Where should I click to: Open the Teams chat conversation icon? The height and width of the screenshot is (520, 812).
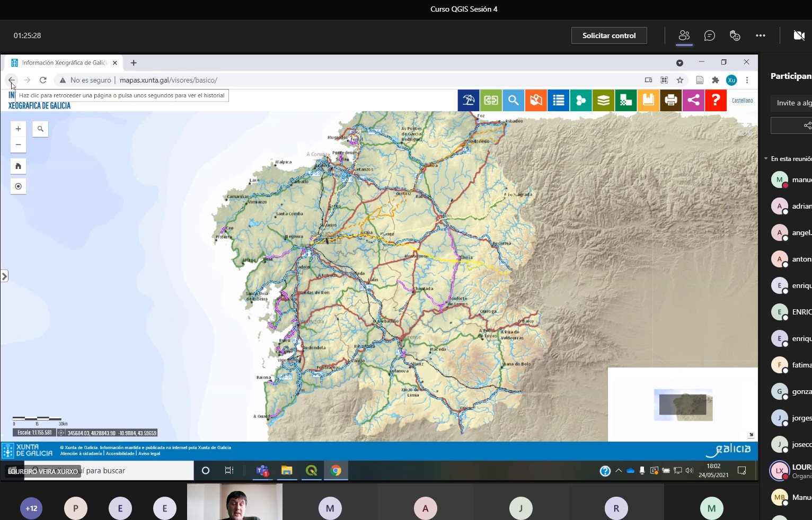(709, 35)
